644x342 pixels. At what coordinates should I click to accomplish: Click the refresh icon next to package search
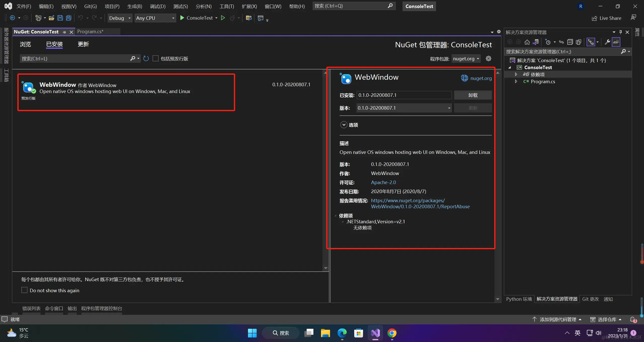(146, 59)
